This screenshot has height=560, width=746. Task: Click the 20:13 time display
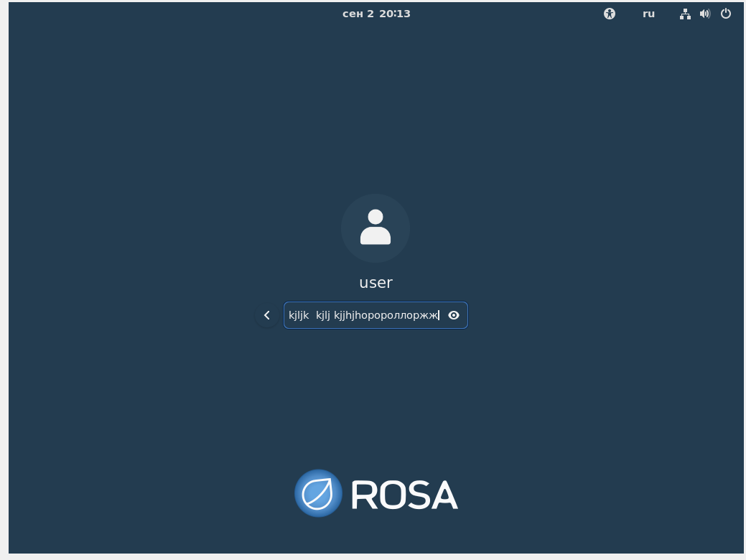[395, 14]
